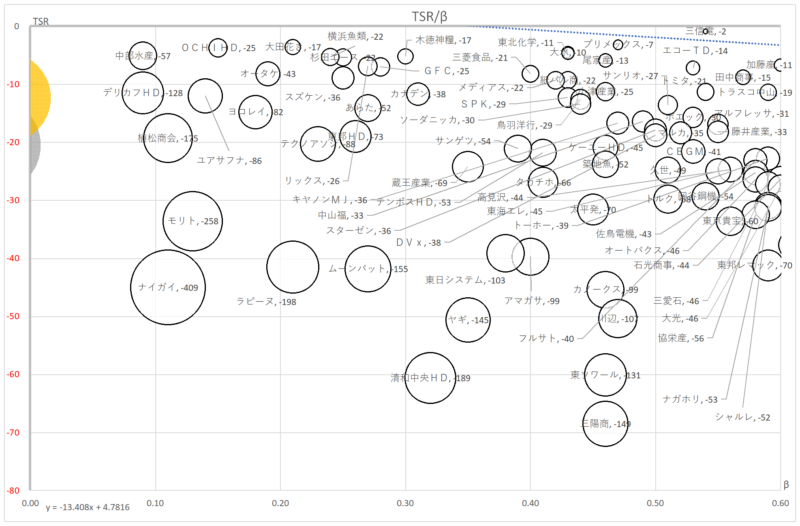Select the label オートバクス, -46
The image size is (800, 526).
(642, 251)
